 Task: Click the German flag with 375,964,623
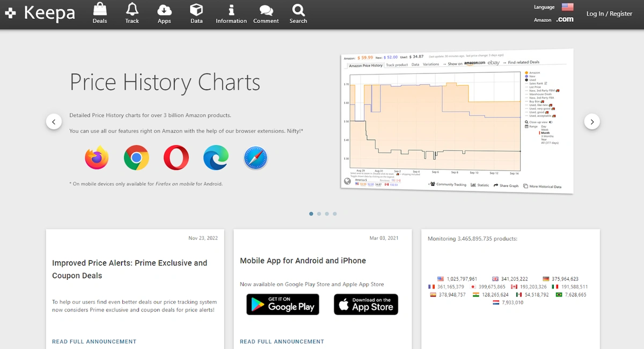point(546,279)
